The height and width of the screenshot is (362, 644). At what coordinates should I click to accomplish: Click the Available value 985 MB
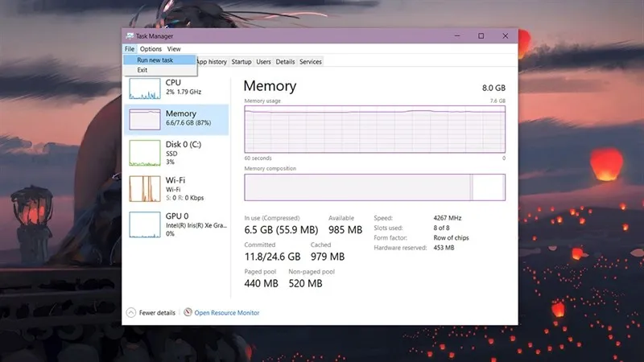click(345, 230)
